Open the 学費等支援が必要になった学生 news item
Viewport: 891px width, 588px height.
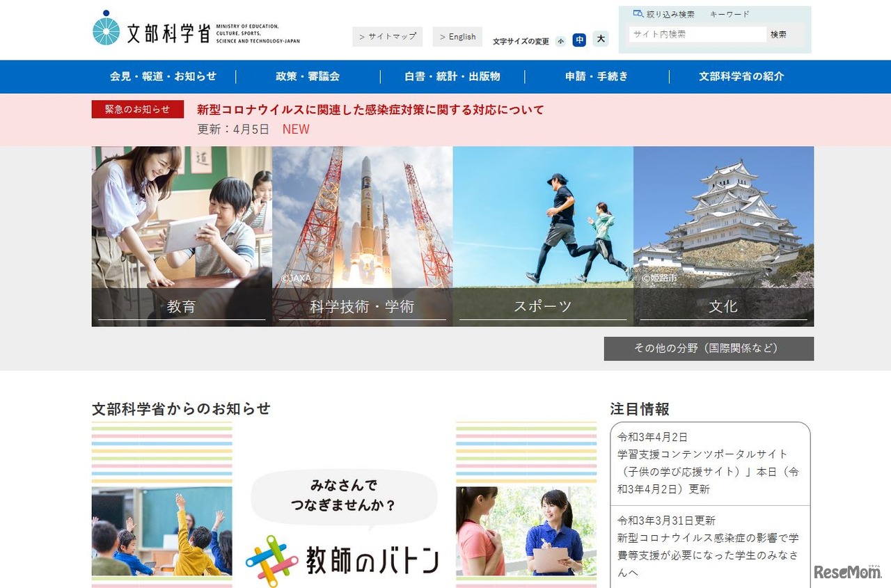click(708, 555)
